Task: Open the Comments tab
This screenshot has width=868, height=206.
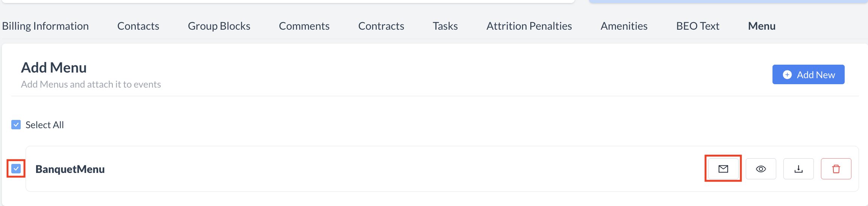Action: (304, 26)
